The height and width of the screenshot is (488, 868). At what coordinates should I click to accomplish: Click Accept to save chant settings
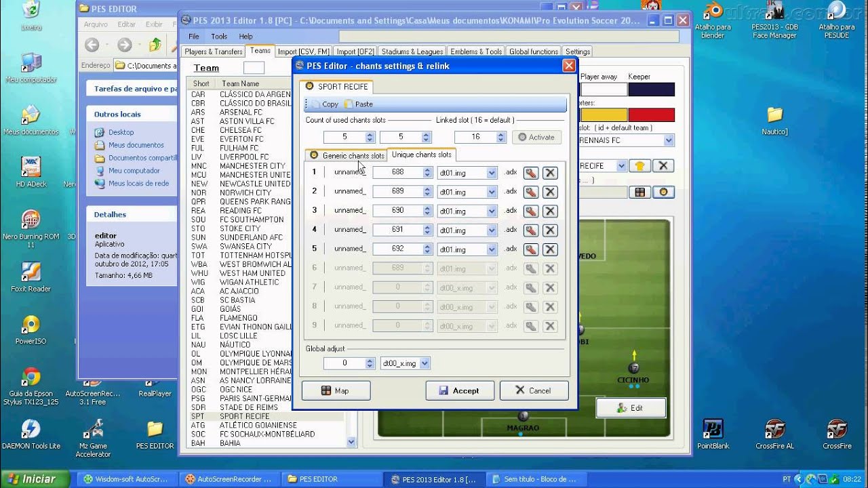459,390
